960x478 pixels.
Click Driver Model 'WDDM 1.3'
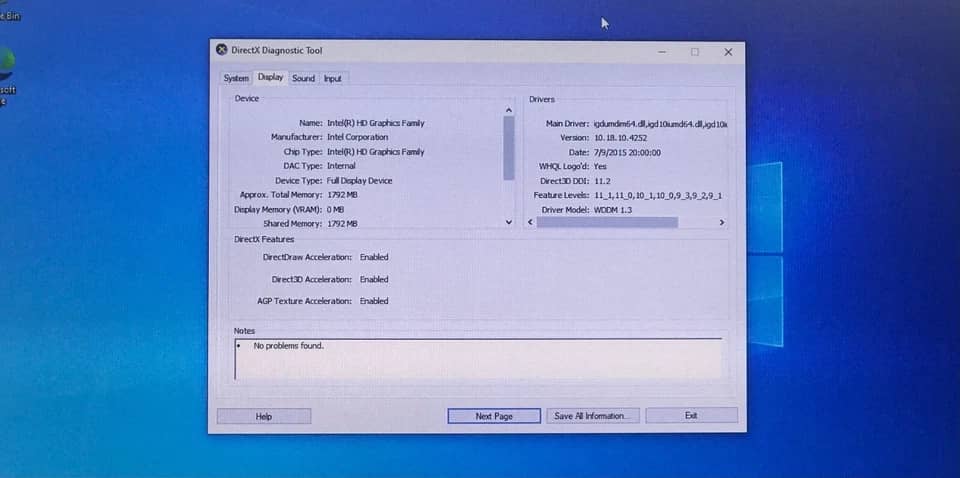click(x=613, y=210)
